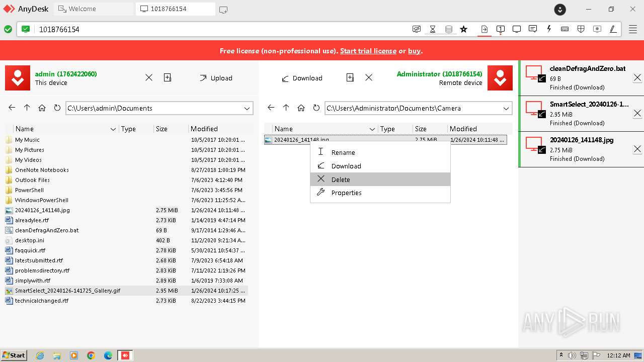The height and width of the screenshot is (362, 644).
Task: Go to home folder in remote panel
Action: (301, 108)
